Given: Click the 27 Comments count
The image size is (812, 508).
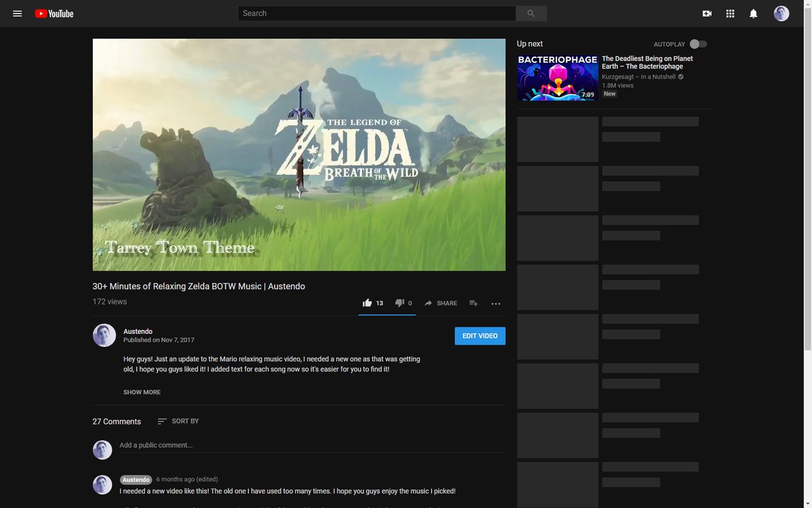Looking at the screenshot, I should click(x=117, y=421).
